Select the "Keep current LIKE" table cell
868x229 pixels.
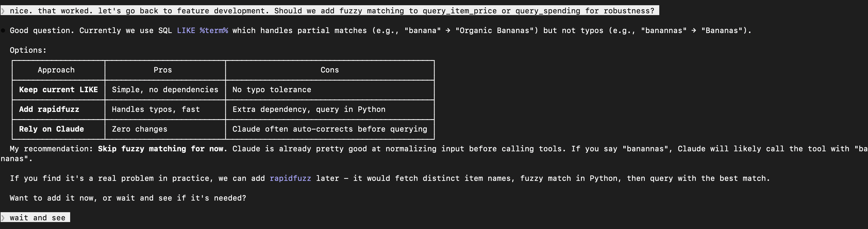pyautogui.click(x=58, y=90)
